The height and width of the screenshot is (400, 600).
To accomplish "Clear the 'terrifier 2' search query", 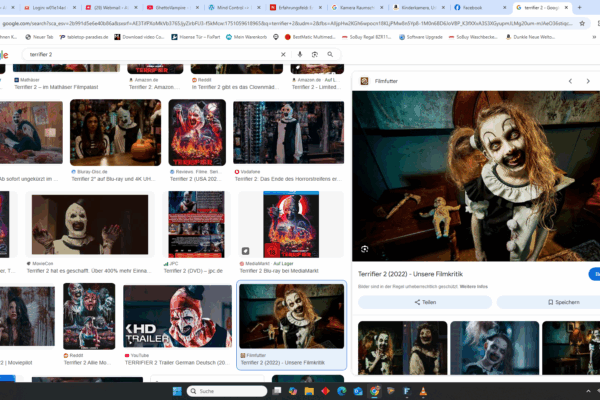I will tap(283, 54).
